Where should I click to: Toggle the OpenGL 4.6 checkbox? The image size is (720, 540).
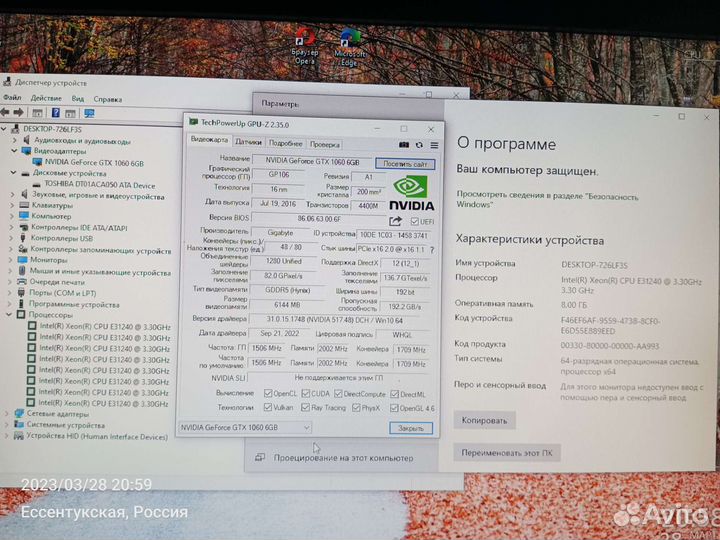(394, 408)
